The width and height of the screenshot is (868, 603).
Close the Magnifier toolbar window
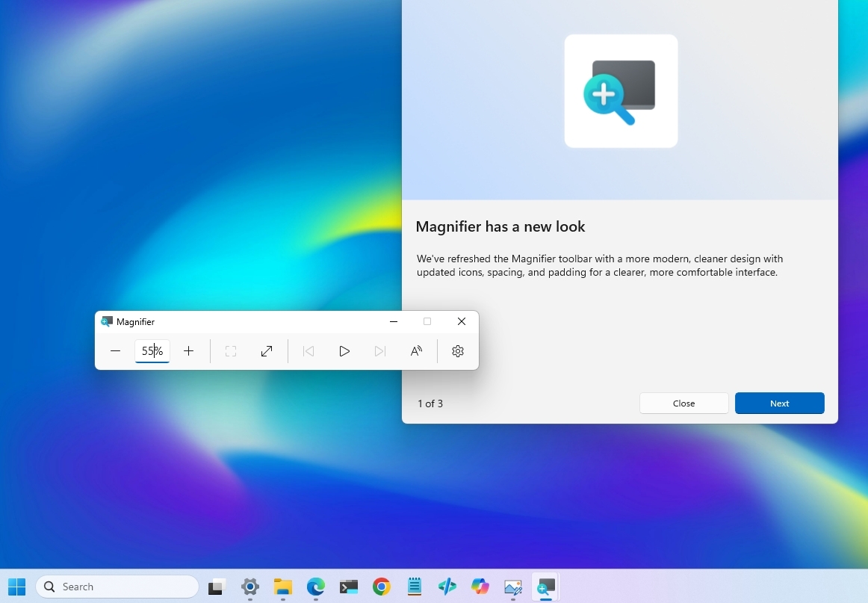tap(462, 322)
